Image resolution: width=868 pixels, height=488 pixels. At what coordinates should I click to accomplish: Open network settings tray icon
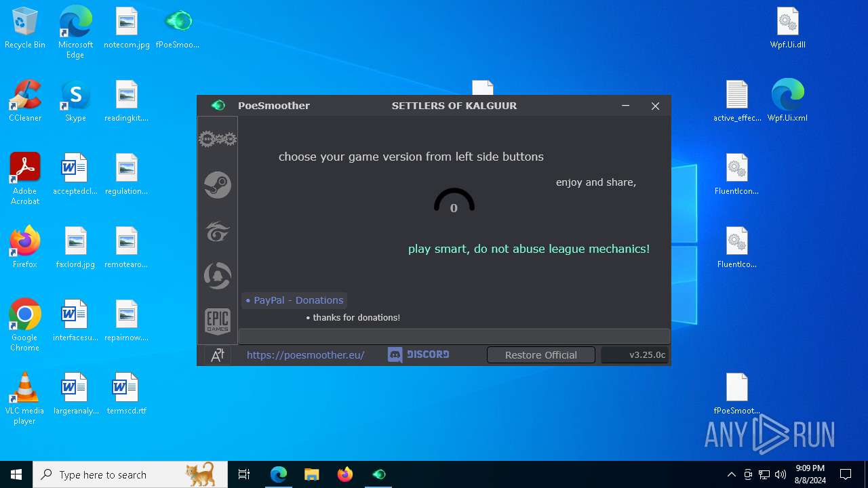click(764, 474)
